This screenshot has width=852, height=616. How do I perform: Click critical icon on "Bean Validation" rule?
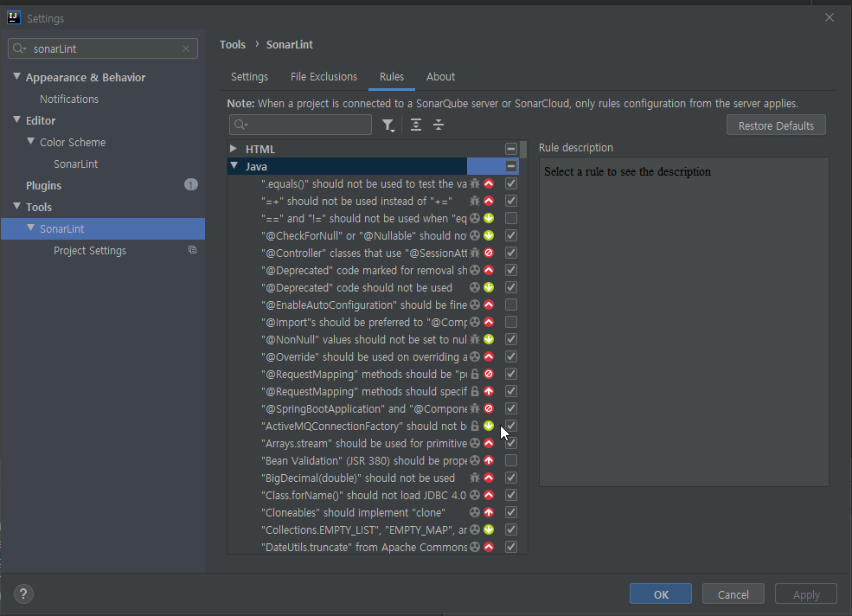tap(489, 460)
